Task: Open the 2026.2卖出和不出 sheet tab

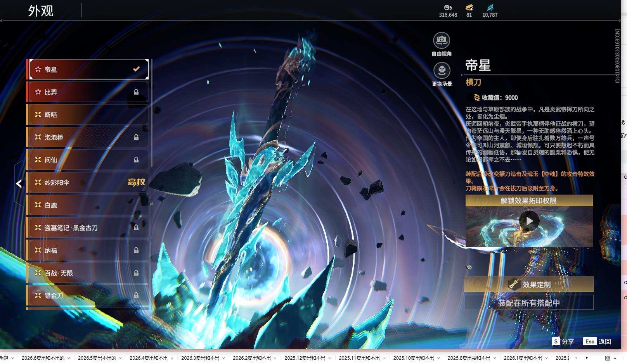Action: pos(252,358)
